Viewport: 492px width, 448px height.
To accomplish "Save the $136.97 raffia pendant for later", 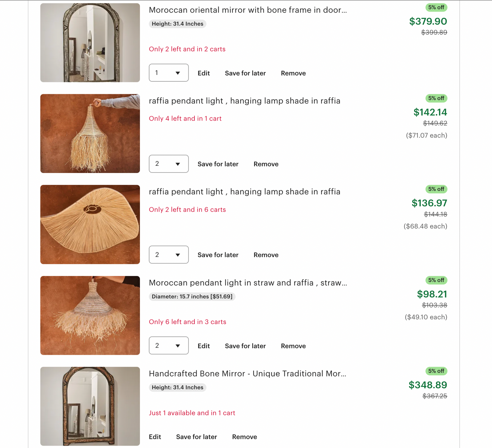I will [218, 255].
